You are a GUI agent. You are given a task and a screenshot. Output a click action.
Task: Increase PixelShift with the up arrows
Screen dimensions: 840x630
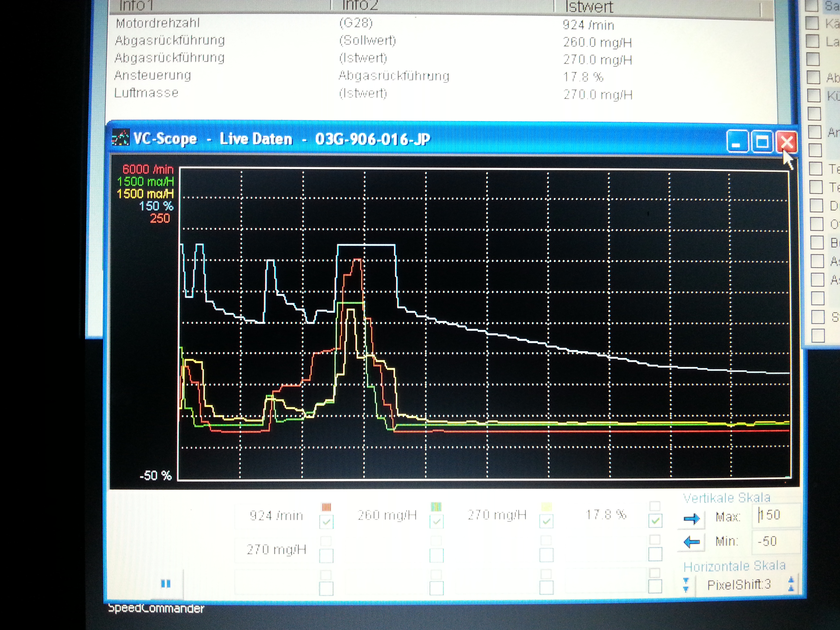tap(791, 584)
